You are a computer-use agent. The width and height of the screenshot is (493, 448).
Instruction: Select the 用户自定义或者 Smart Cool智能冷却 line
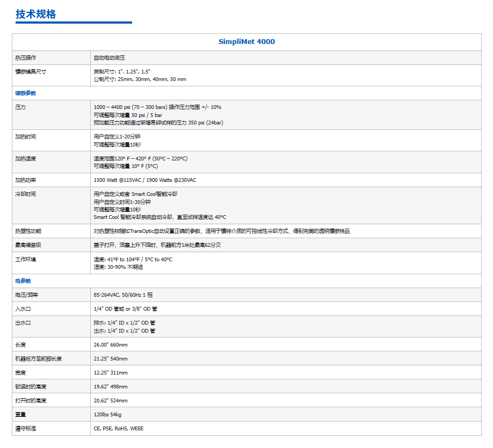pos(135,194)
